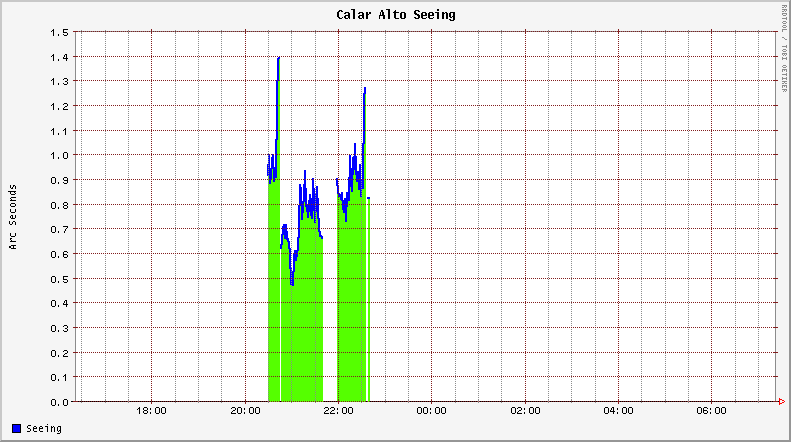Click the tallest blue peak near 1.4

click(278, 59)
